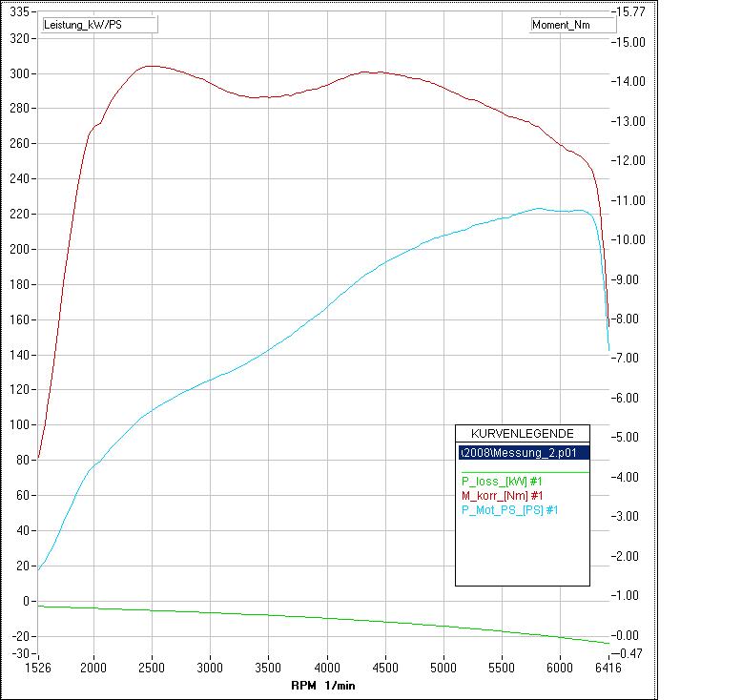
Task: Click the green separator line in legend
Action: 523,472
